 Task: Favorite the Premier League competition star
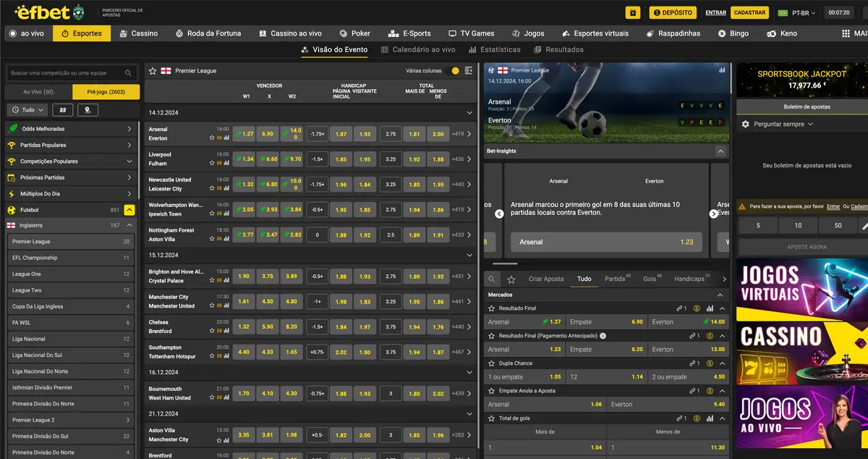(153, 71)
